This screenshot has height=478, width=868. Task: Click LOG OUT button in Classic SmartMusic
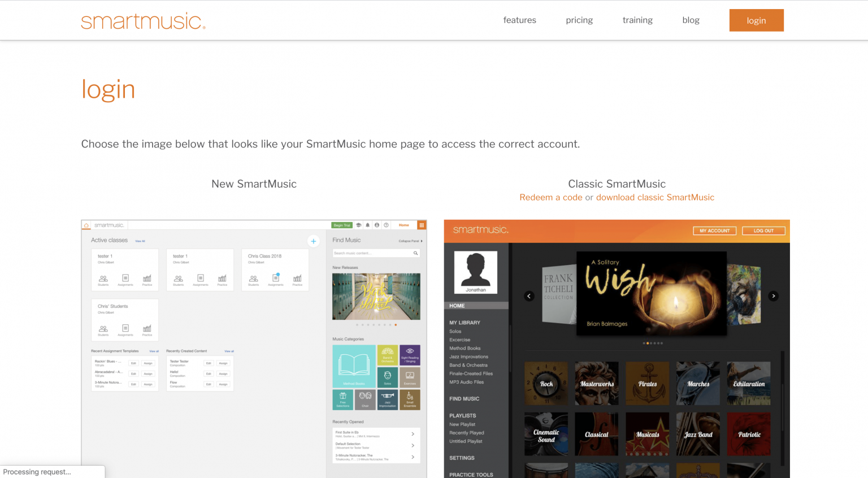[x=763, y=231]
